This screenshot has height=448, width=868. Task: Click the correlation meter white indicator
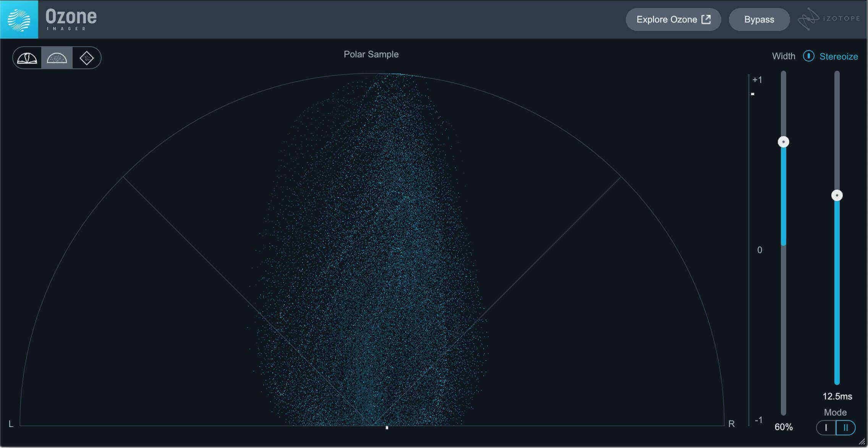753,94
